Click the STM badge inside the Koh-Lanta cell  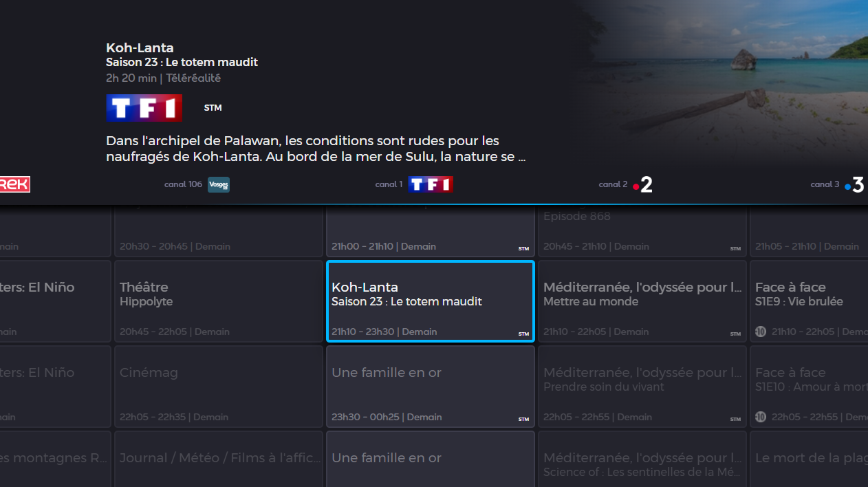(x=523, y=332)
